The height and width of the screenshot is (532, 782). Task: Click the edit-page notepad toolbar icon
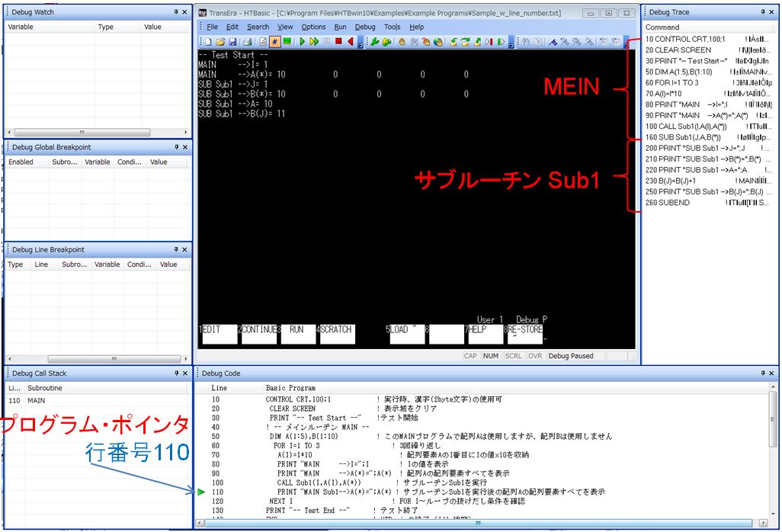click(263, 42)
